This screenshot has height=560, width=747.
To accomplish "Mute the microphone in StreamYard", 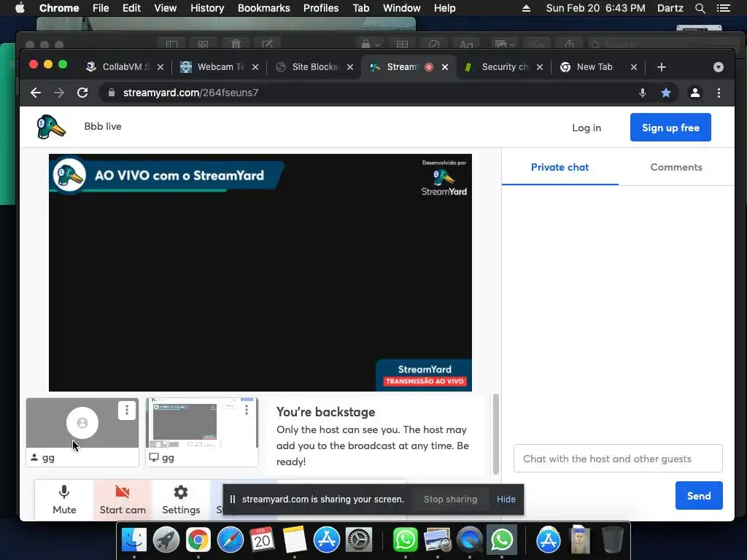I will pos(64,499).
